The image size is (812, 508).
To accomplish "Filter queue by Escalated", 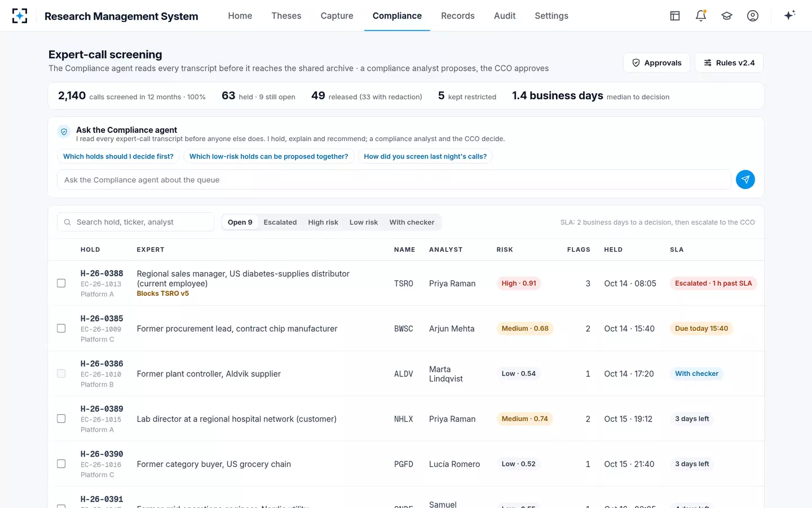I will coord(280,222).
